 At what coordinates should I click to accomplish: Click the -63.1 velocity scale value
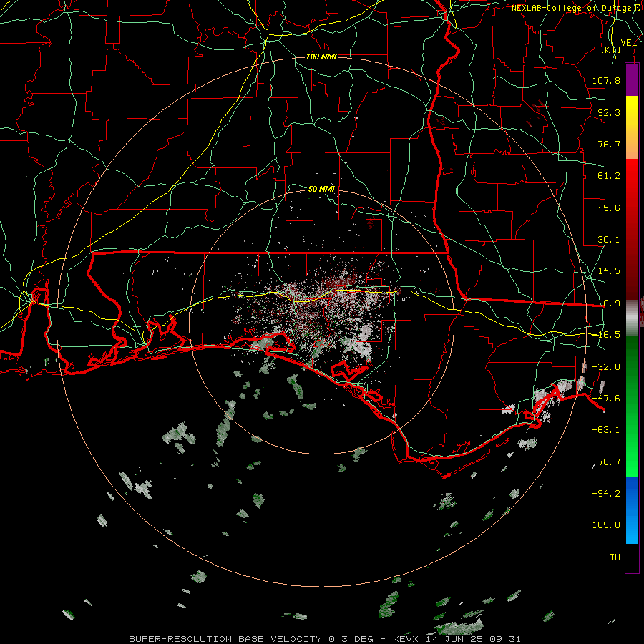[606, 430]
